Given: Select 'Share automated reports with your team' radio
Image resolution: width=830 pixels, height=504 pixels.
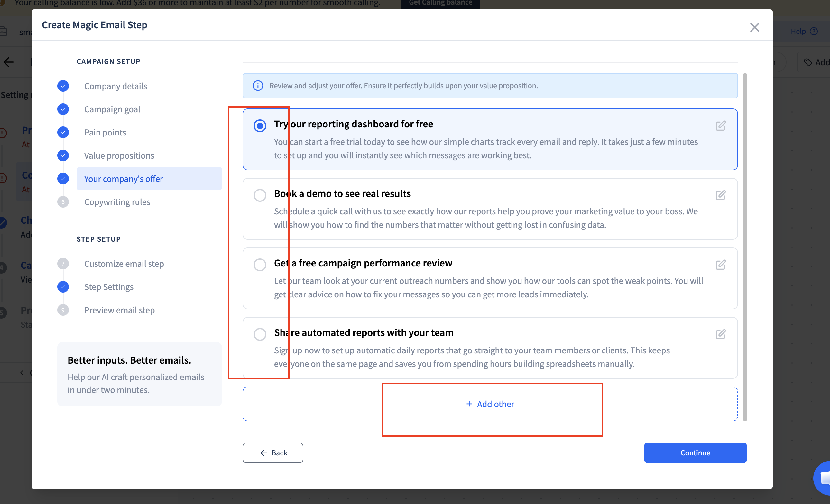Looking at the screenshot, I should (260, 334).
